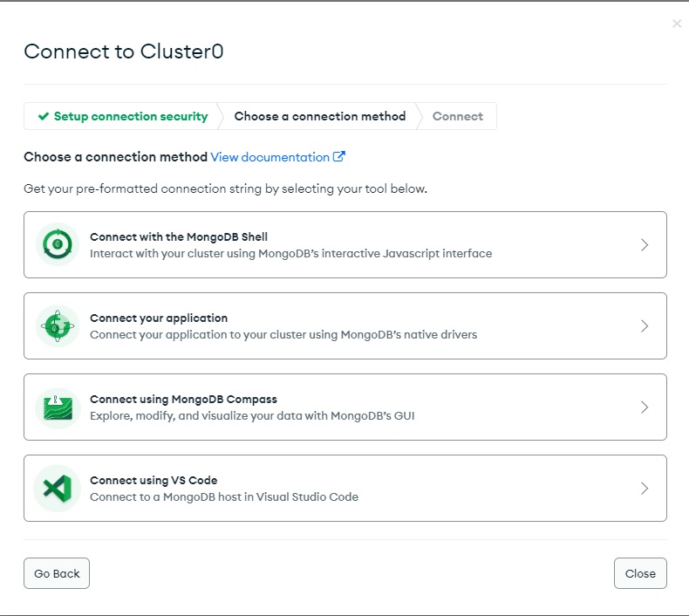This screenshot has height=616, width=689.
Task: Click the VS Code logo icon
Action: [58, 489]
